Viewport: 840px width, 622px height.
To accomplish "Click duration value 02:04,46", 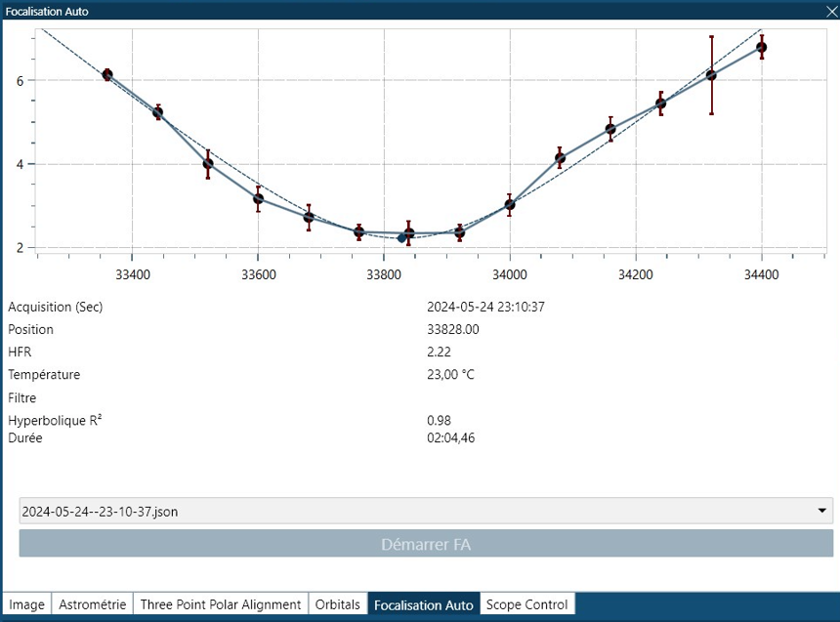I will point(450,437).
